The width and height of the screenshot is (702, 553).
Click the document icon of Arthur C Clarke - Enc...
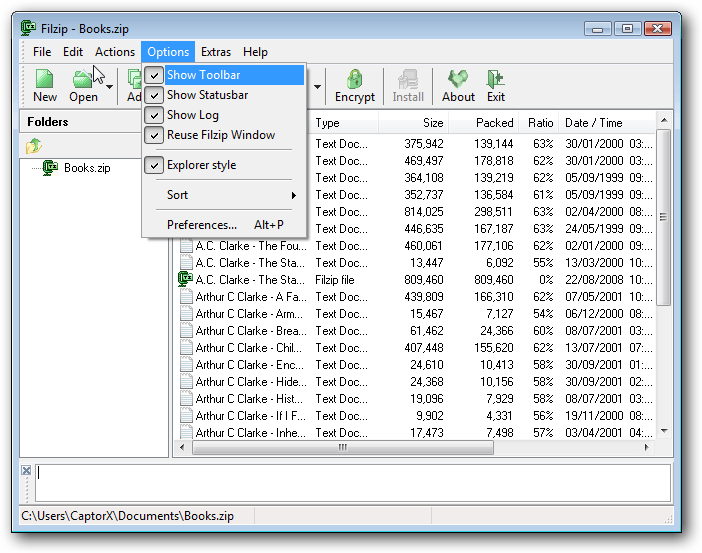point(186,364)
